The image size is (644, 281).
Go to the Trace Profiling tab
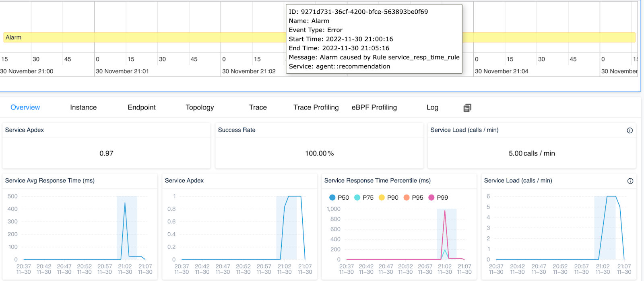point(316,107)
